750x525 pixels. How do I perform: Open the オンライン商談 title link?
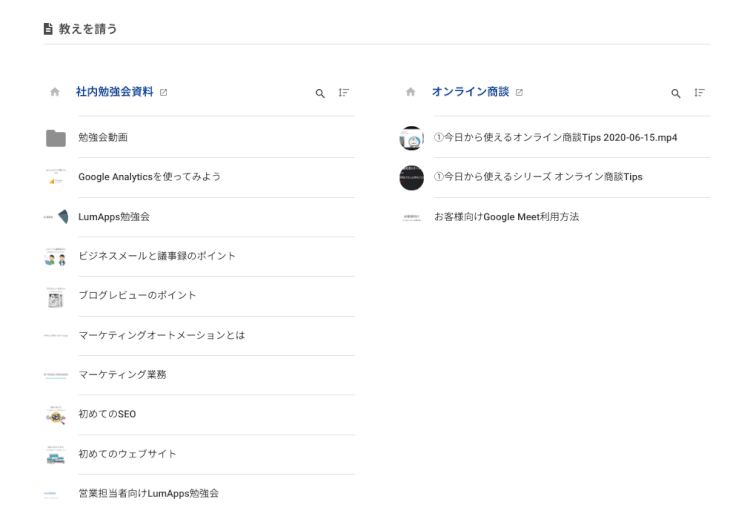coord(470,92)
